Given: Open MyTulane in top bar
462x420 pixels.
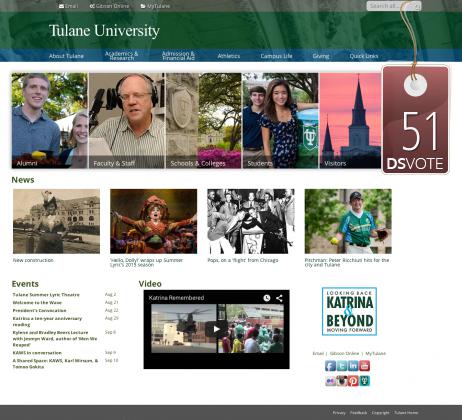Looking at the screenshot, I should pyautogui.click(x=155, y=6).
